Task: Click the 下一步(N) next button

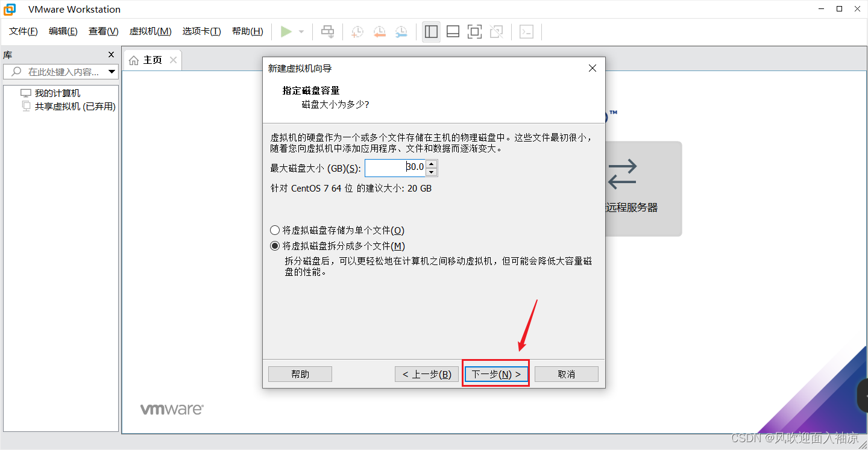Action: coord(496,374)
